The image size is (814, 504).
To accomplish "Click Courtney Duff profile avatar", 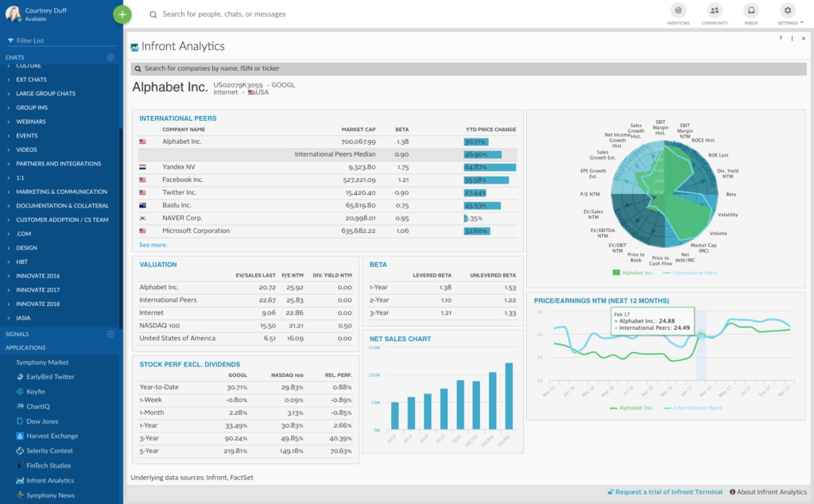I will coord(13,14).
